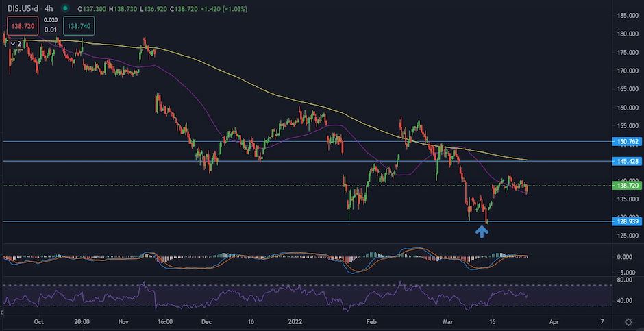Click the 0.020 spread value
The height and width of the screenshot is (331, 644).
pyautogui.click(x=51, y=19)
